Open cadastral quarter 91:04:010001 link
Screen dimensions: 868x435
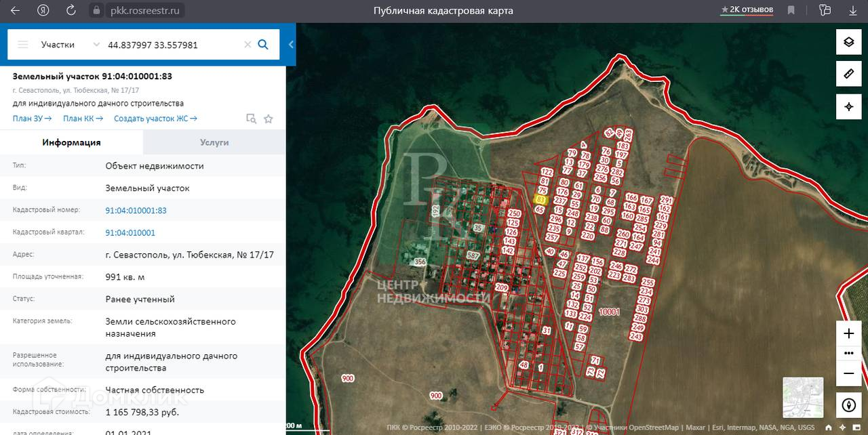click(130, 232)
